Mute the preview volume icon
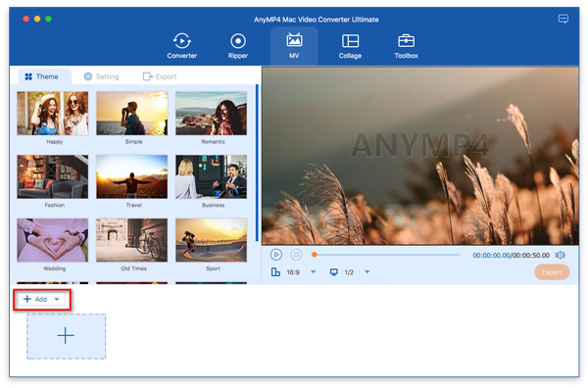This screenshot has height=388, width=588. click(x=561, y=255)
